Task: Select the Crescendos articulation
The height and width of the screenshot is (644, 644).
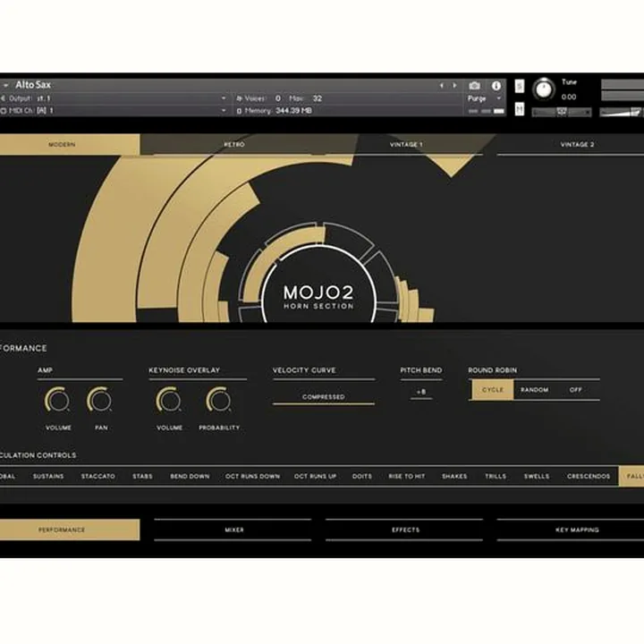Action: (x=589, y=477)
